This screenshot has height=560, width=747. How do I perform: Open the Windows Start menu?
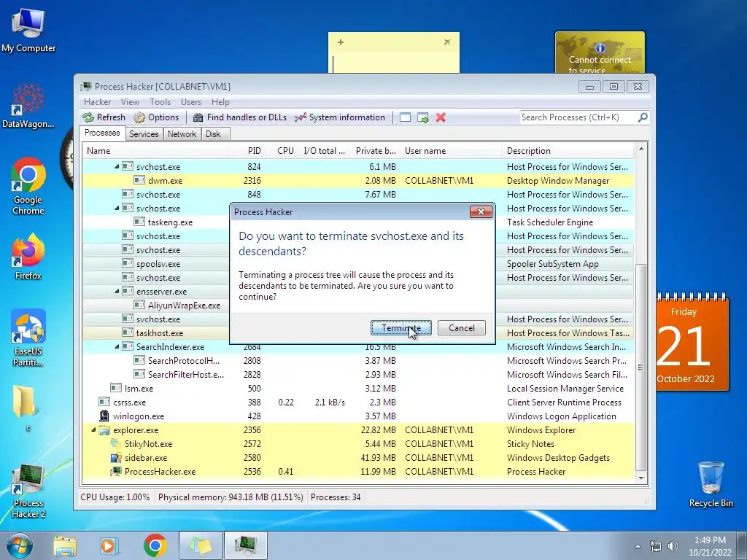pos(18,545)
